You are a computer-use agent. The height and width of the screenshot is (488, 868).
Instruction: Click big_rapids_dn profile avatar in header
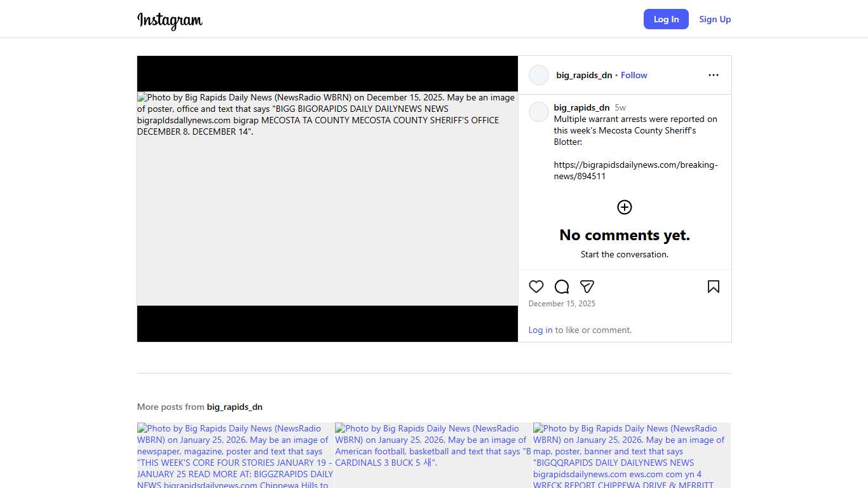click(539, 75)
